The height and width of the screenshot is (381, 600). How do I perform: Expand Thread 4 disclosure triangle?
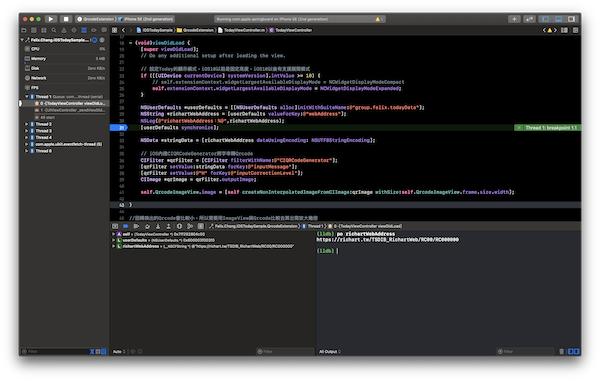27,137
